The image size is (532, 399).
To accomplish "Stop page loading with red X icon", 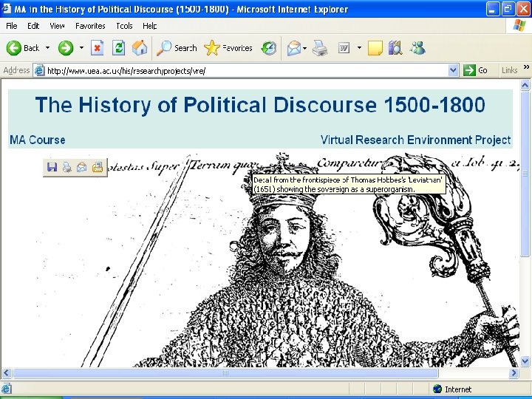I will [97, 48].
